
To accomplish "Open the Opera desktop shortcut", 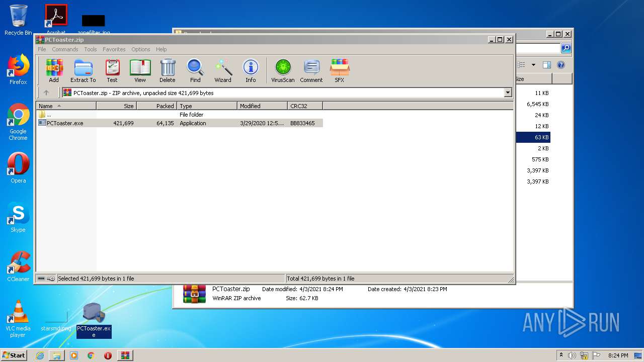I will [18, 168].
